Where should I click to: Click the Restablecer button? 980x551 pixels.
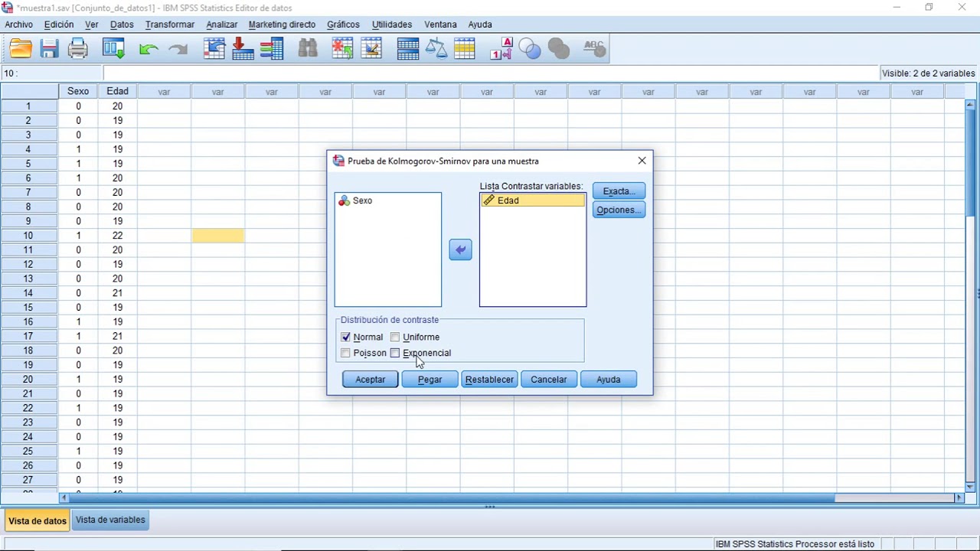click(x=489, y=380)
